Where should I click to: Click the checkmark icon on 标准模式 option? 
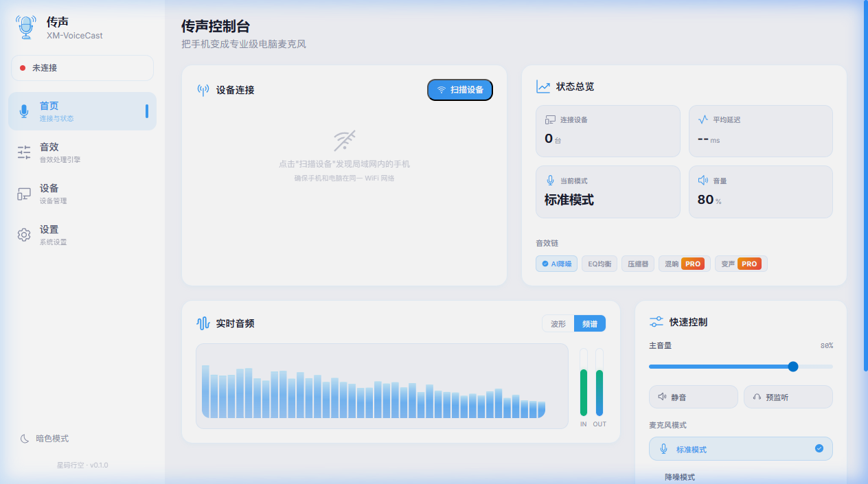[819, 448]
